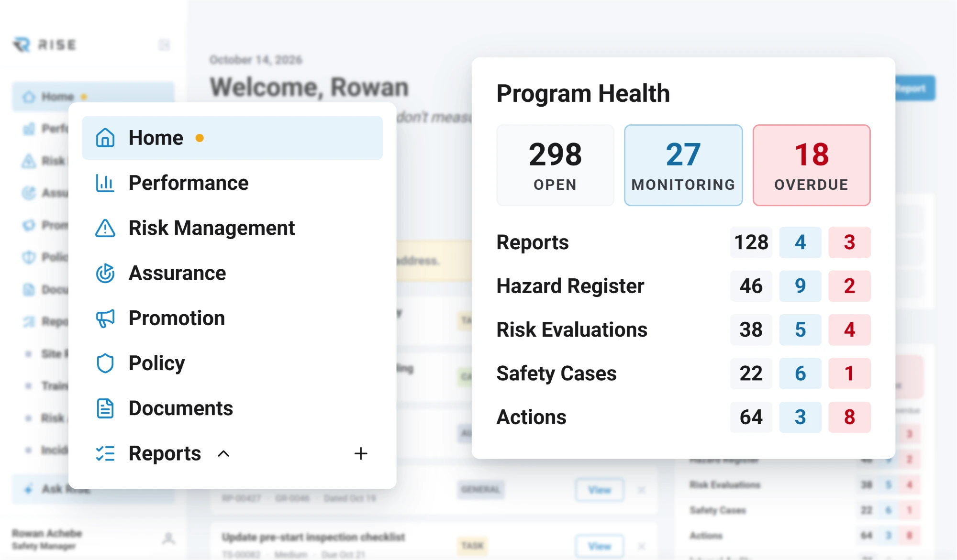The image size is (957, 560).
Task: Select the 27 Monitoring summary card
Action: point(683,165)
